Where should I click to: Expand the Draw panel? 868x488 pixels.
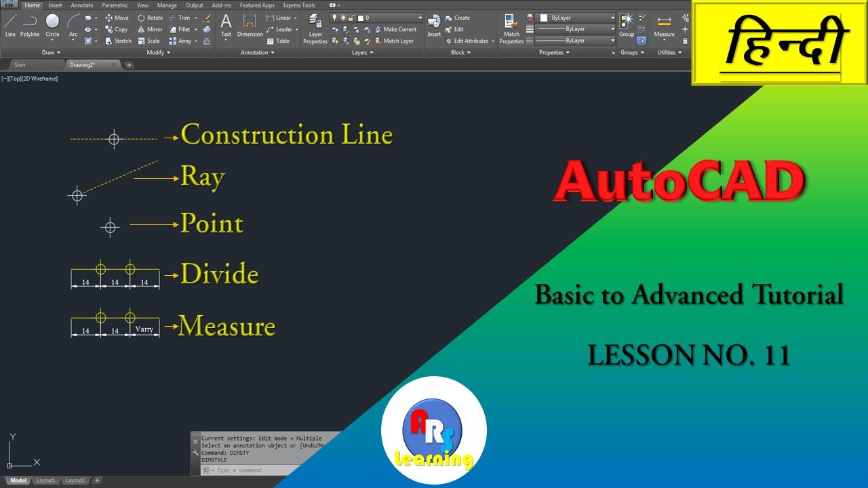point(51,52)
